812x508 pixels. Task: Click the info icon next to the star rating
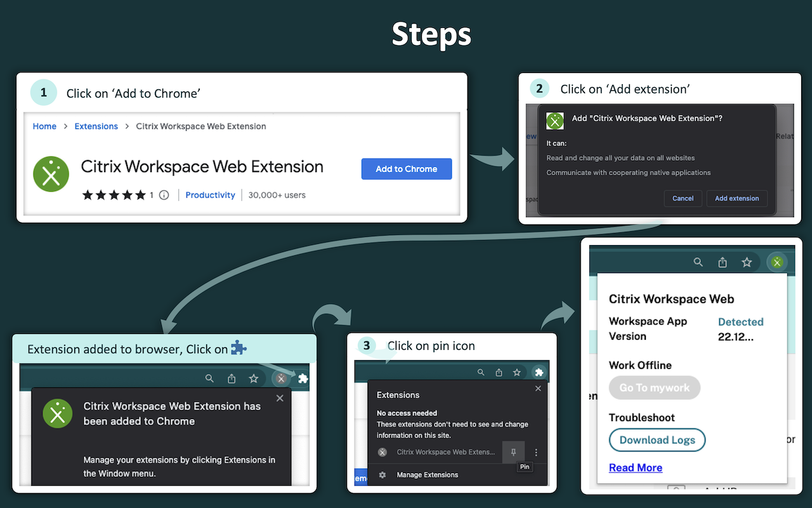[164, 195]
